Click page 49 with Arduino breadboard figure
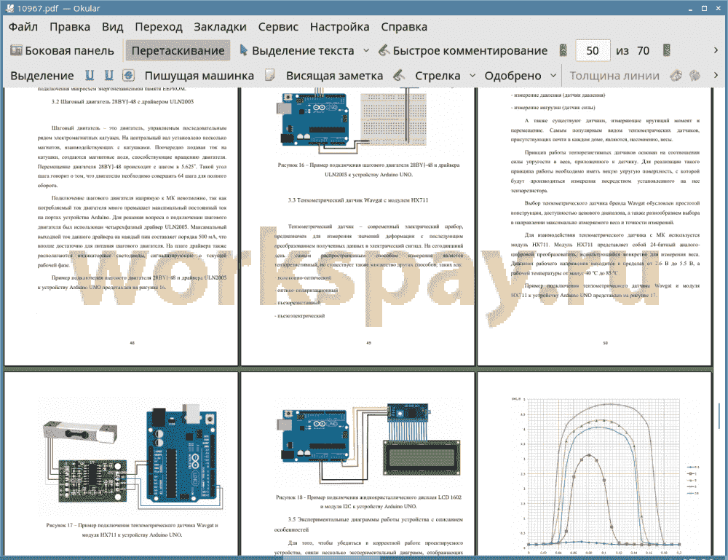The image size is (728, 560). (x=357, y=226)
